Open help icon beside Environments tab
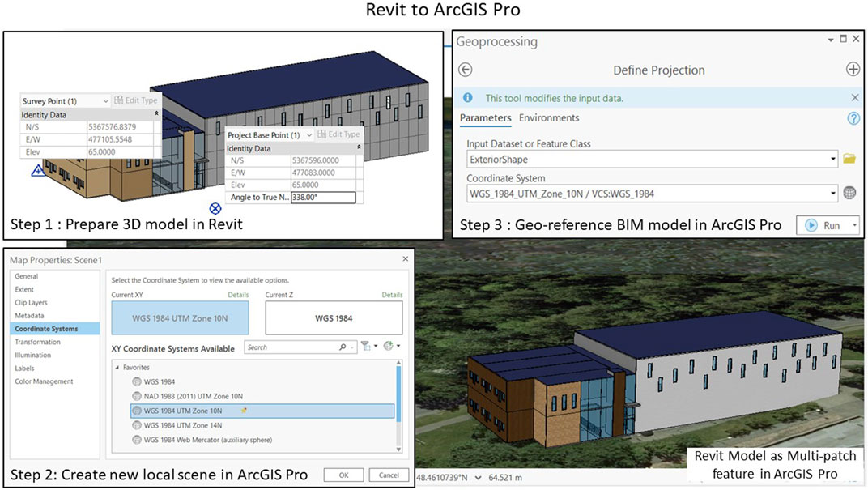The width and height of the screenshot is (868, 490). (853, 118)
